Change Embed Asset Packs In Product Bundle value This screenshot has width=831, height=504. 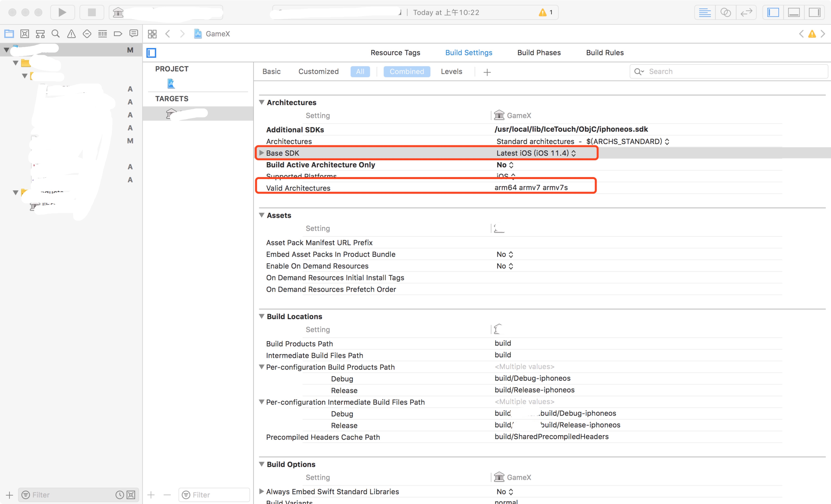click(x=505, y=254)
